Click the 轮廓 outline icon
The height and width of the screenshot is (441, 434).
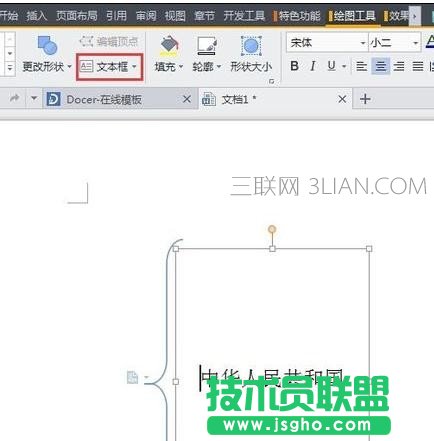click(207, 46)
